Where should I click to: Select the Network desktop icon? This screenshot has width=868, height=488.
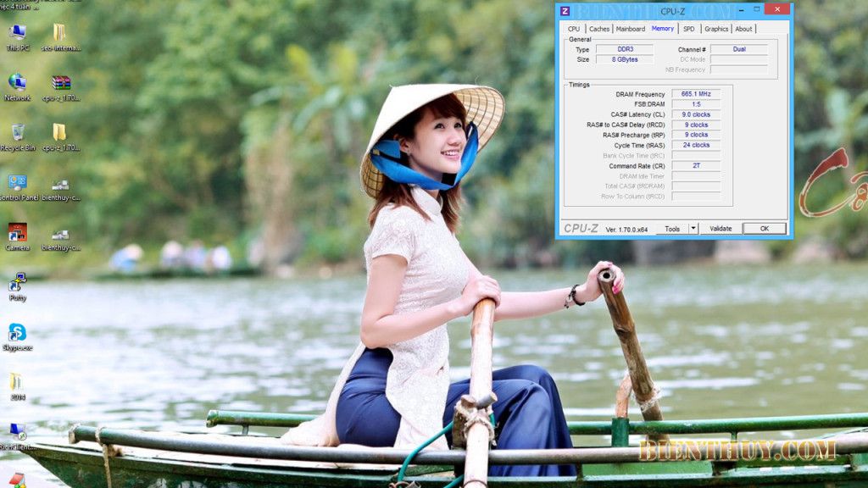point(17,87)
